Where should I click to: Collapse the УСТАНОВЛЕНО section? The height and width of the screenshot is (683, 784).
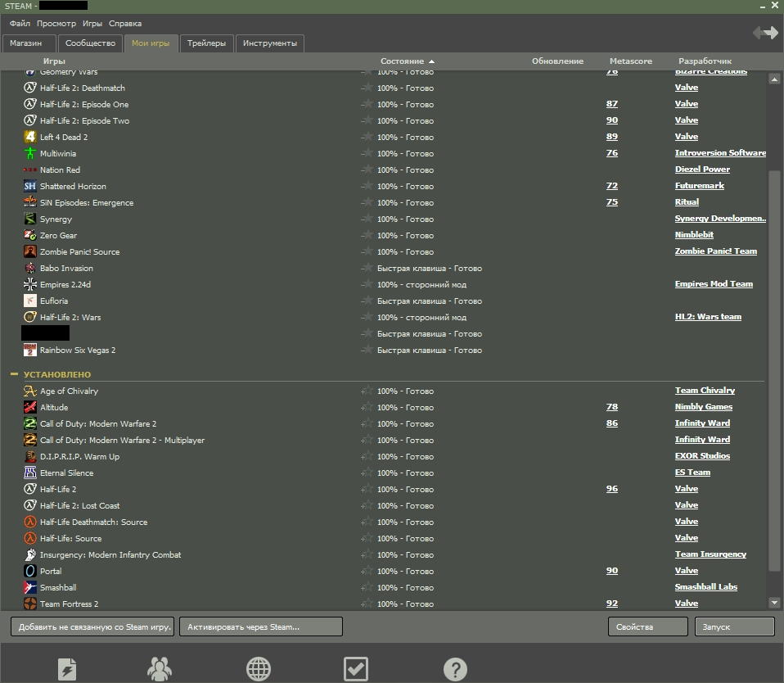14,373
